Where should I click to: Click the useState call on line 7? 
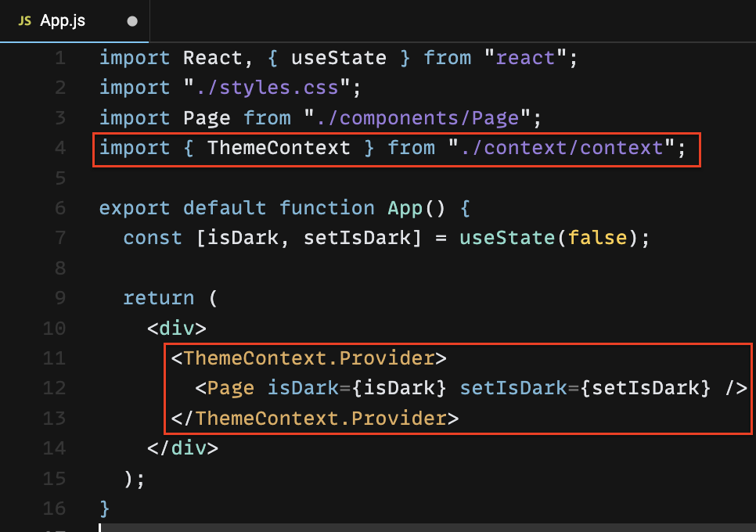pos(507,238)
